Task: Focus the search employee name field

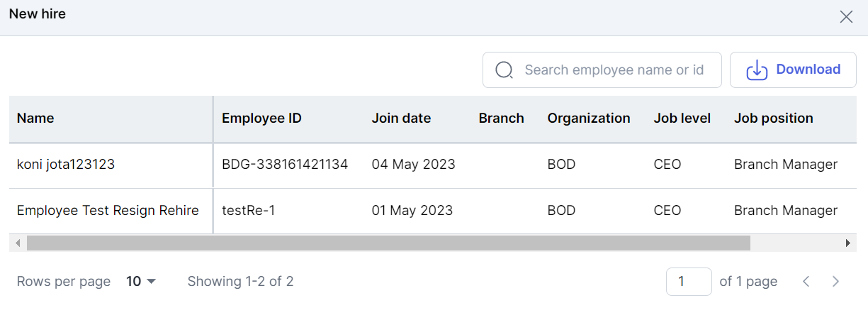Action: pos(614,70)
